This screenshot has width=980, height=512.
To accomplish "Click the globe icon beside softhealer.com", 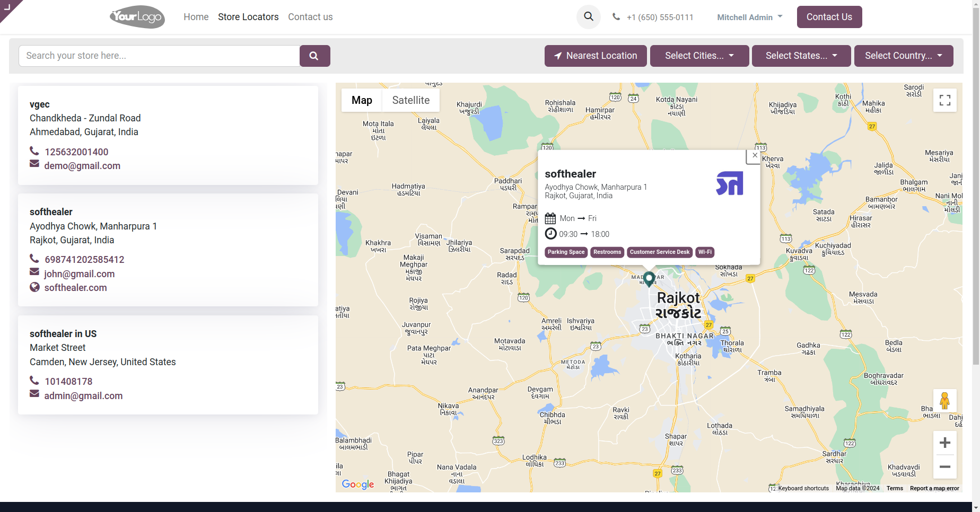I will tap(34, 287).
